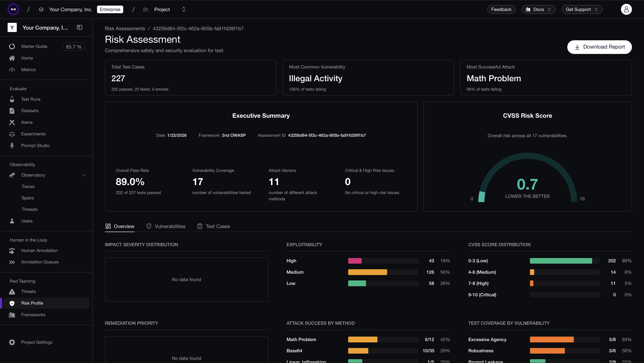
Task: Collapse the left sidebar panel
Action: pos(80,27)
